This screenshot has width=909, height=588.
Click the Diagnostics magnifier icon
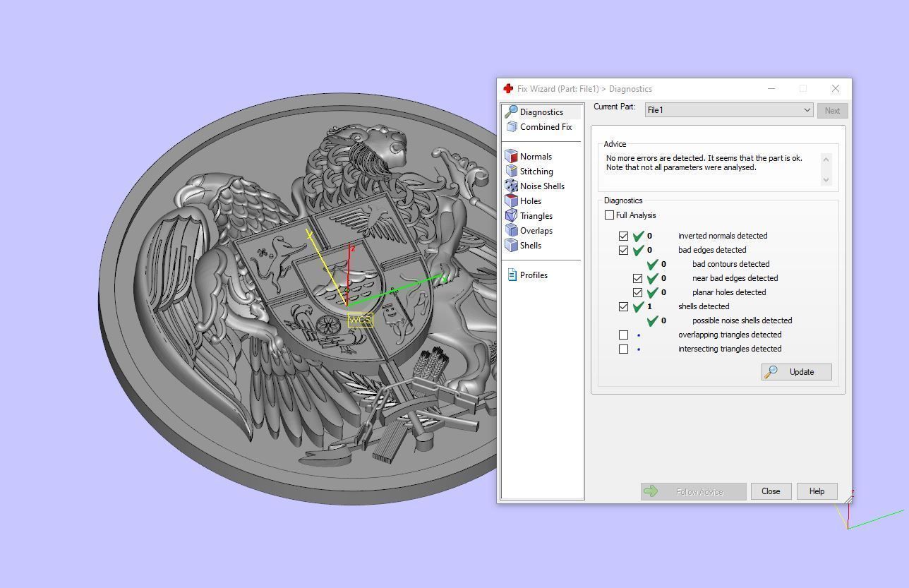coord(511,112)
